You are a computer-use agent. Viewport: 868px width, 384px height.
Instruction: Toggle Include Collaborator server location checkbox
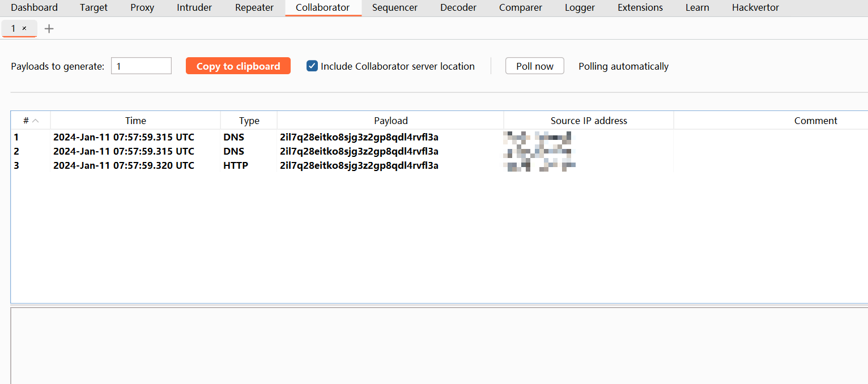(312, 66)
